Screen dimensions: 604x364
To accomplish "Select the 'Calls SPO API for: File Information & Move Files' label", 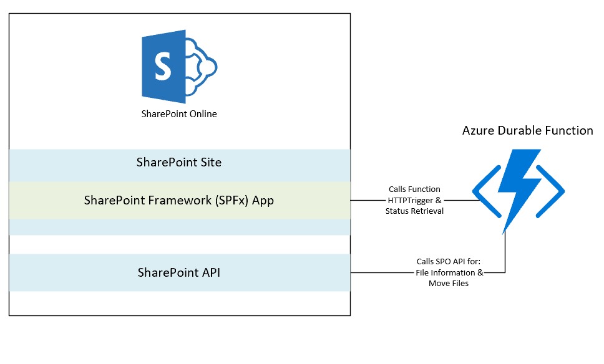I will tap(449, 272).
